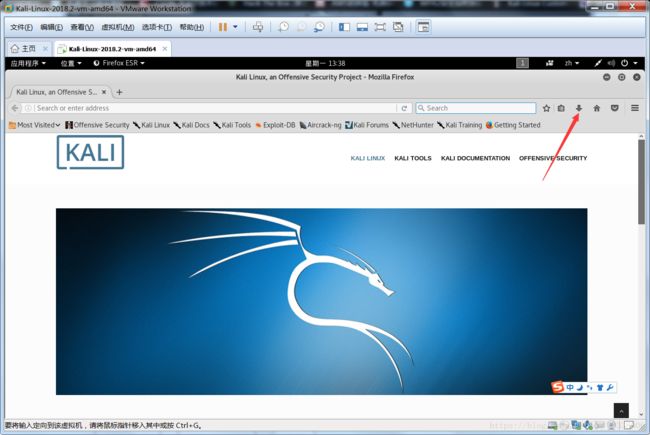
Task: Focus the Search or enter address bar
Action: click(x=210, y=108)
